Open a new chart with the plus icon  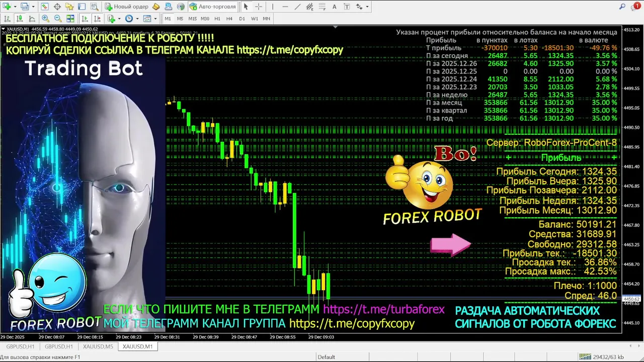coord(7,7)
